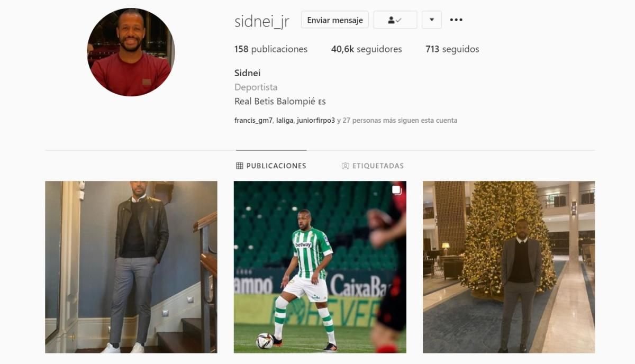The width and height of the screenshot is (635, 364).
Task: Open the 40,6k seguidores list
Action: point(367,49)
